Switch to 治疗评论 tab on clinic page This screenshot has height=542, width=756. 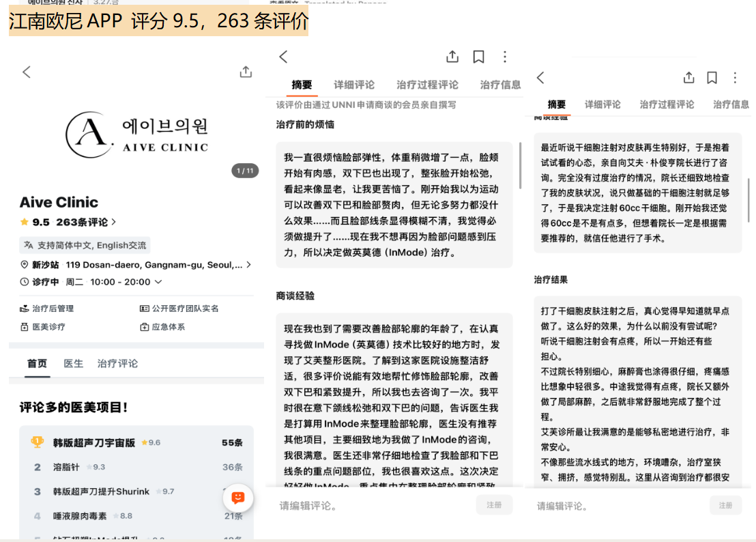tap(117, 364)
